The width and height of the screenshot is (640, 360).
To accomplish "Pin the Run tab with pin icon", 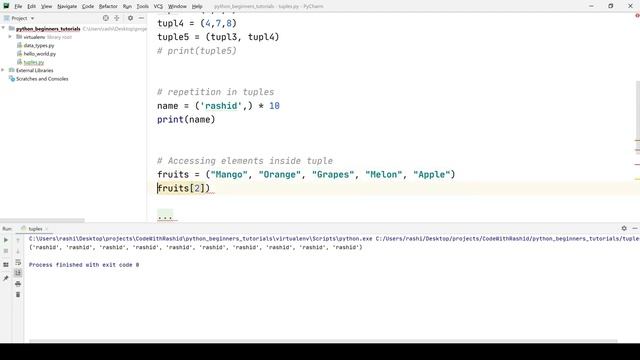I will pos(6,278).
